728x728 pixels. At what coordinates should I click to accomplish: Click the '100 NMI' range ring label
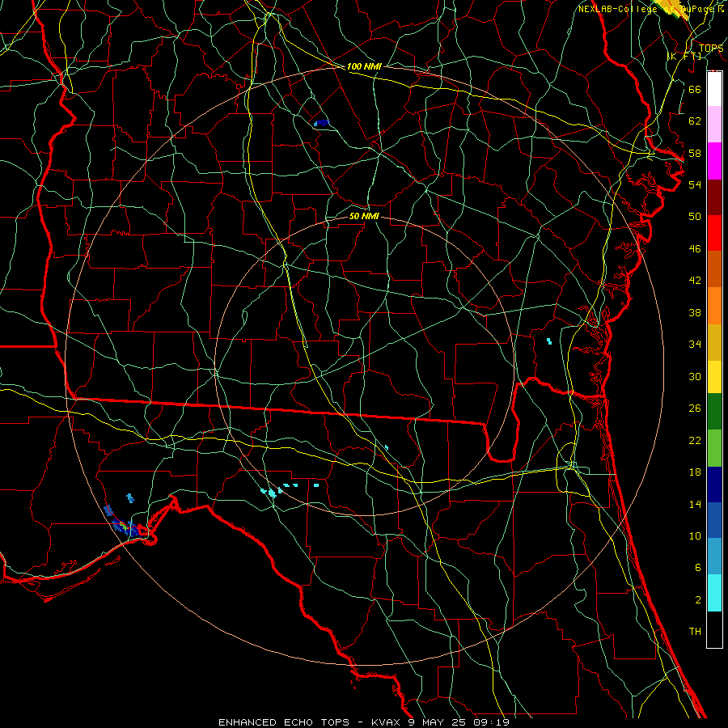pos(364,66)
